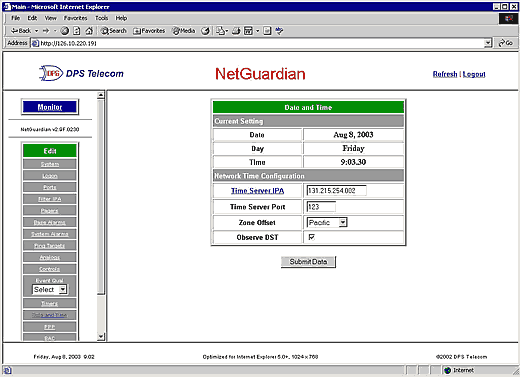The width and height of the screenshot is (520, 377).
Task: Click the Submit Data button
Action: coord(308,262)
